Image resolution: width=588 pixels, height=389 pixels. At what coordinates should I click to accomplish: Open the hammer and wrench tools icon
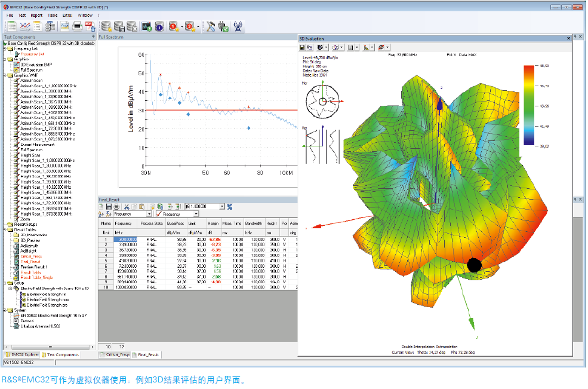click(211, 26)
